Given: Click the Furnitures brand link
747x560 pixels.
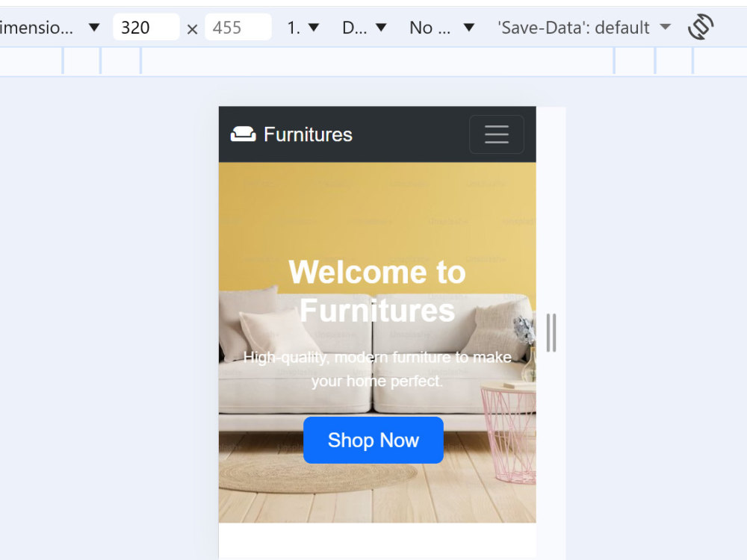Looking at the screenshot, I should tap(291, 134).
